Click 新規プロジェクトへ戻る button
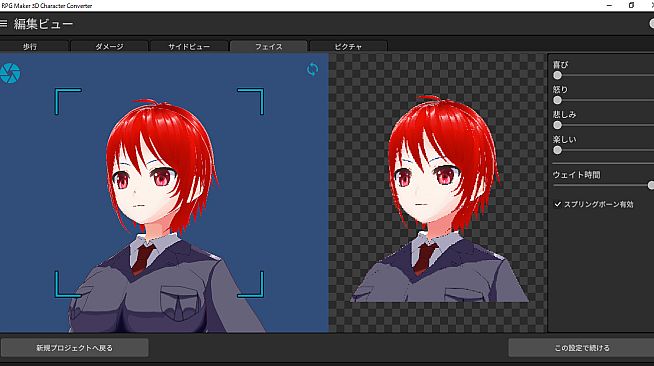 (75, 348)
